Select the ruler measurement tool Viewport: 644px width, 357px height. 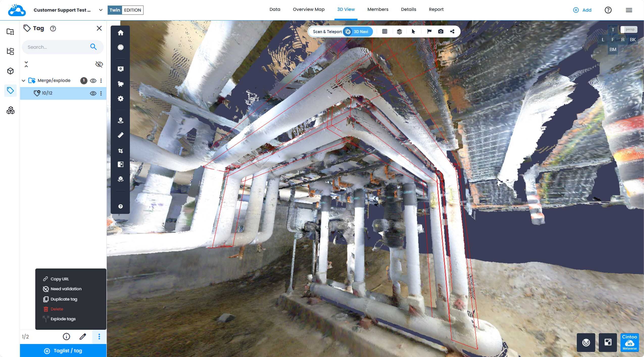coord(121,135)
